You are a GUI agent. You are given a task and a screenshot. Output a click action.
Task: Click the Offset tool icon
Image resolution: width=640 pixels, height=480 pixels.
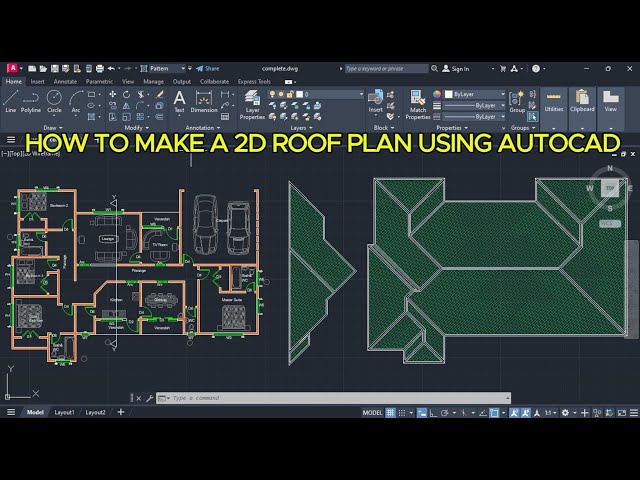pos(160,117)
